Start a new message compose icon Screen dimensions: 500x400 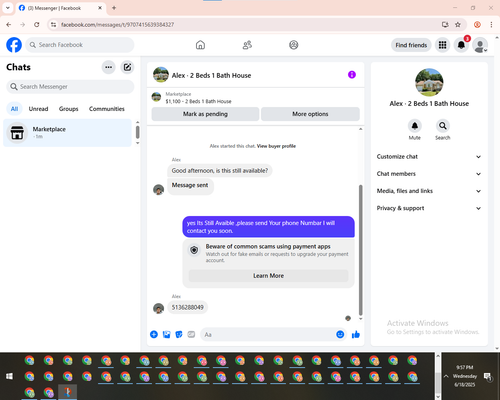[127, 67]
